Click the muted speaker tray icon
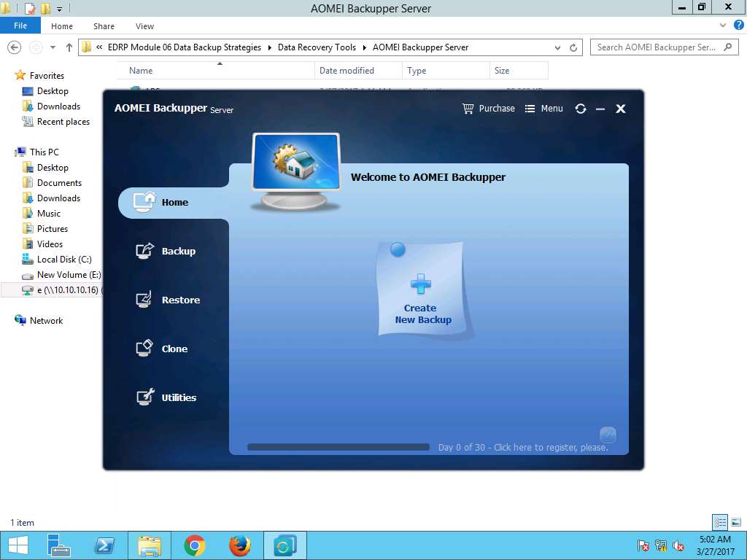Viewport: 747px width, 560px height. 678,545
